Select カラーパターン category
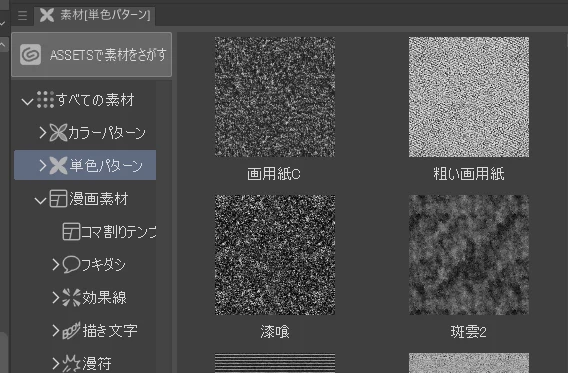 (x=107, y=133)
